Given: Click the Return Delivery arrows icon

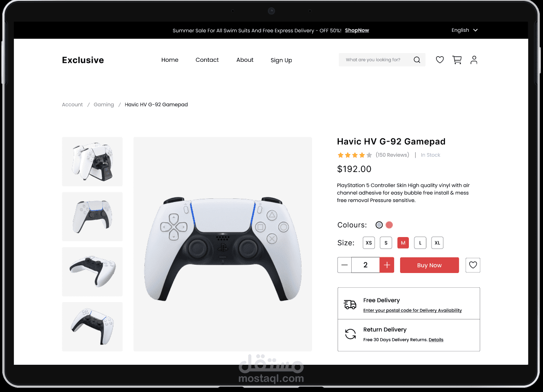Looking at the screenshot, I should (350, 334).
